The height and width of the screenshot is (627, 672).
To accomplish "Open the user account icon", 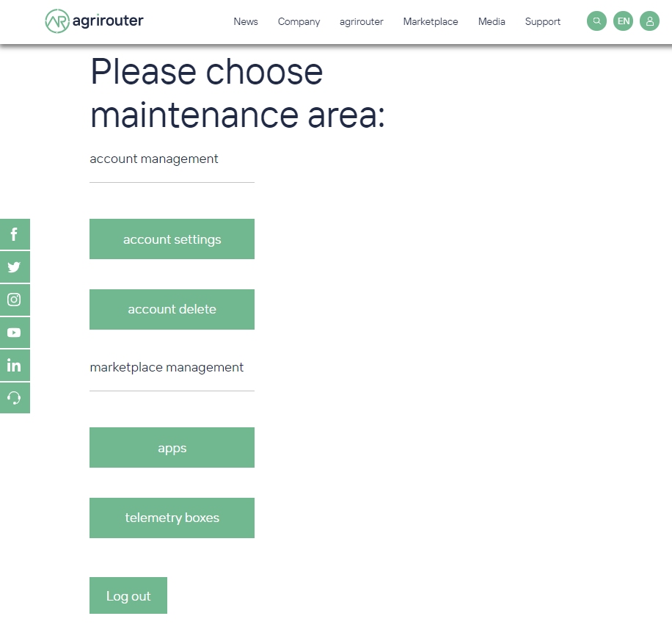I will pyautogui.click(x=649, y=21).
